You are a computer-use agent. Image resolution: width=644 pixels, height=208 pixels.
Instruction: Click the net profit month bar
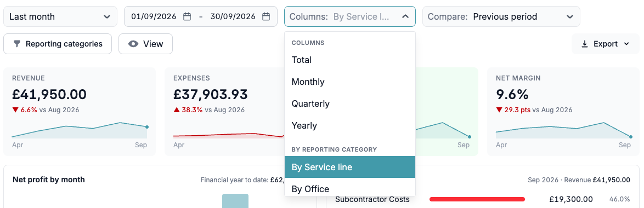(x=235, y=201)
